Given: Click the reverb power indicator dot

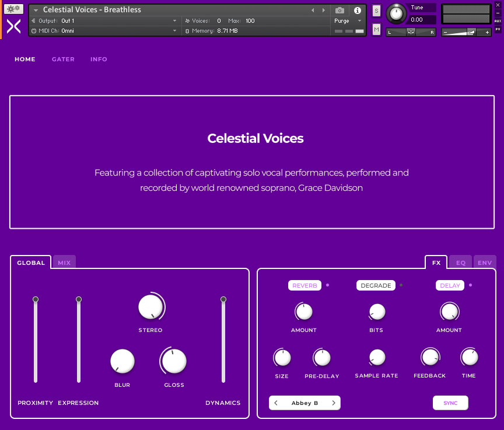Looking at the screenshot, I should (327, 285).
